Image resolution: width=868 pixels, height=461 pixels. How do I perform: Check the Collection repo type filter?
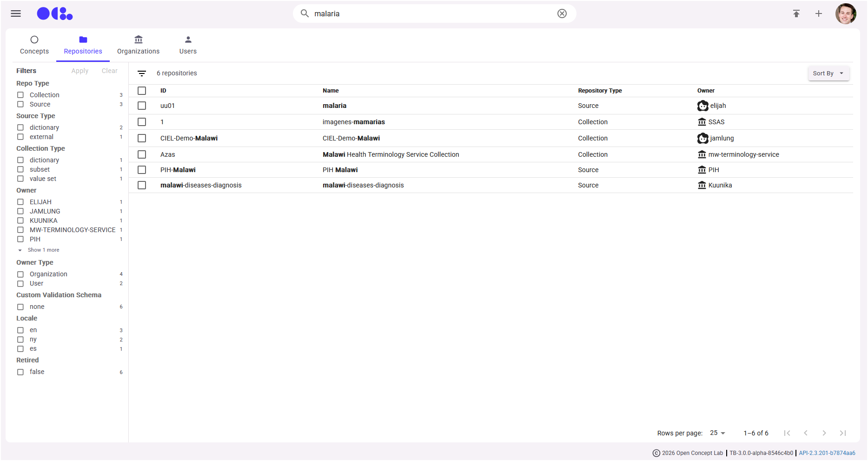20,95
